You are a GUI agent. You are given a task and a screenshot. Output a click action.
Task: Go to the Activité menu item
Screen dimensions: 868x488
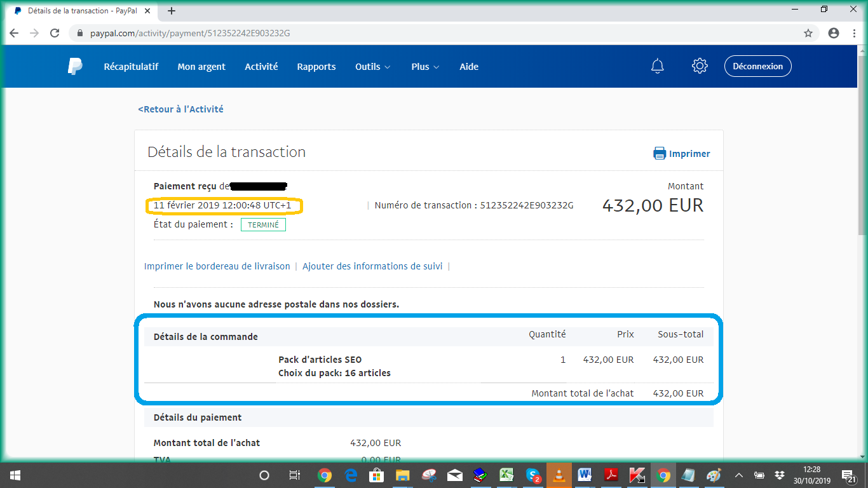(261, 67)
